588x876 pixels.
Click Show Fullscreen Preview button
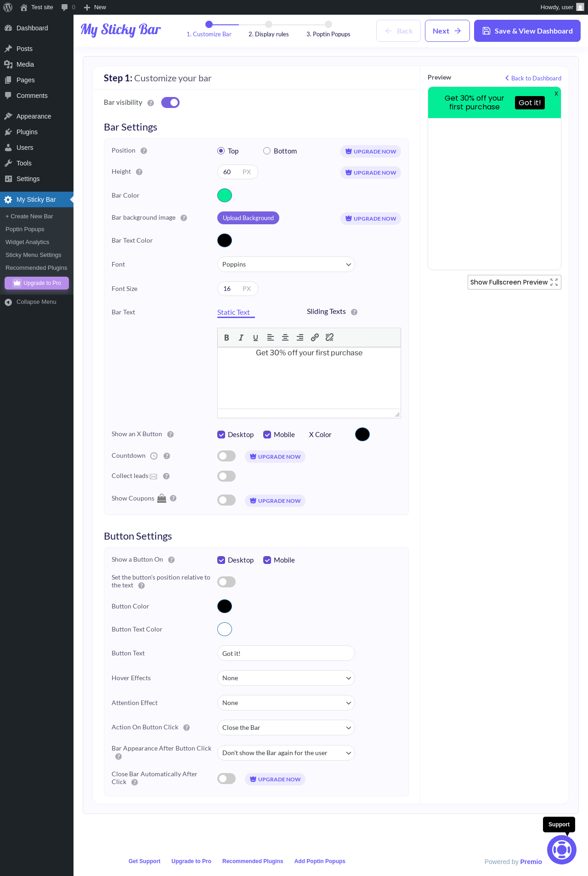tap(514, 282)
